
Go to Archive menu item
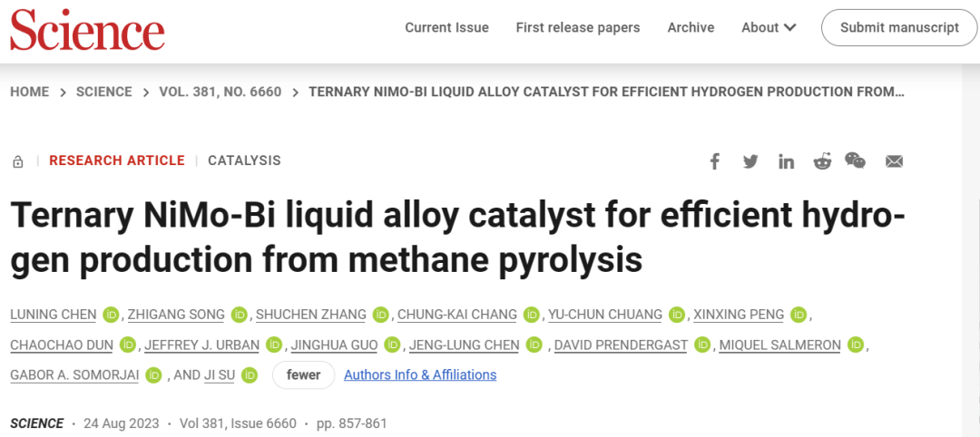[x=691, y=27]
